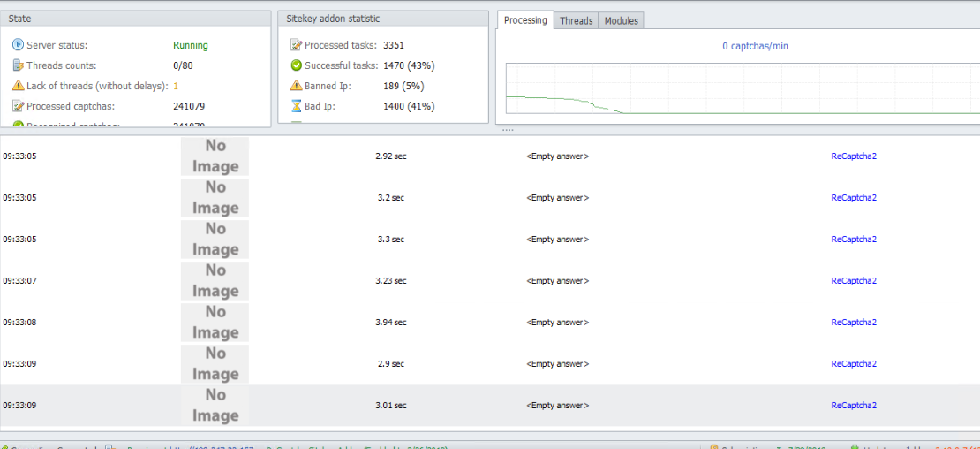The width and height of the screenshot is (980, 449).
Task: Click the Bad Ip value 1400 (41%)
Action: click(x=409, y=106)
